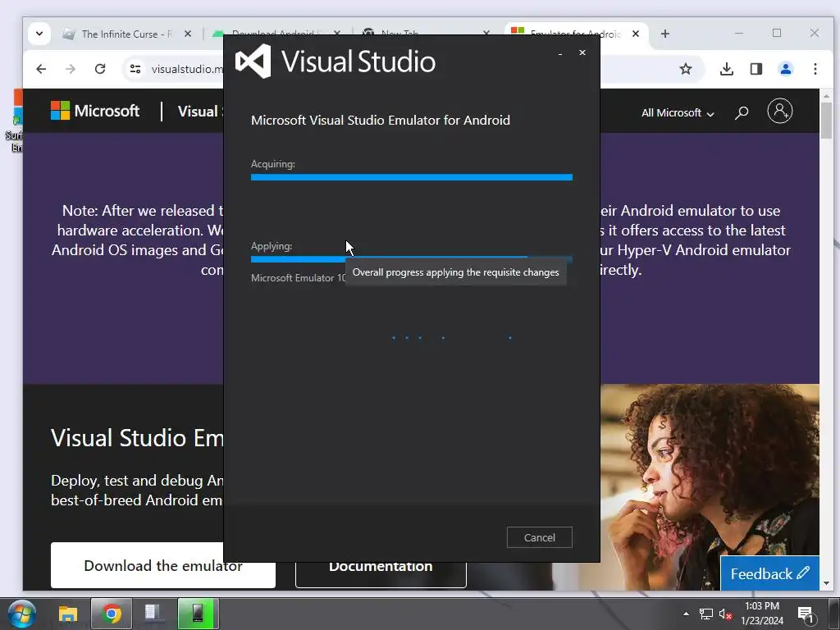Minimize the Visual Studio installer dialog

click(x=560, y=53)
